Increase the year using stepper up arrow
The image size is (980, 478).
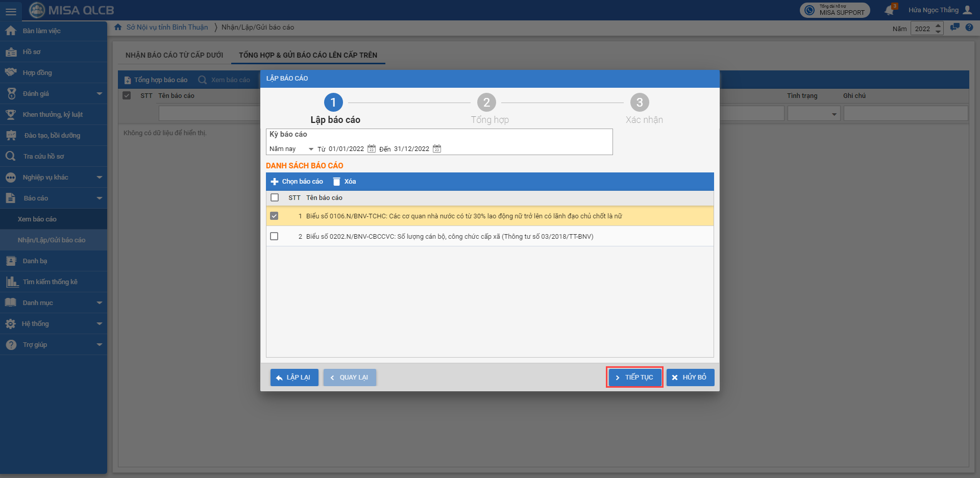click(938, 26)
